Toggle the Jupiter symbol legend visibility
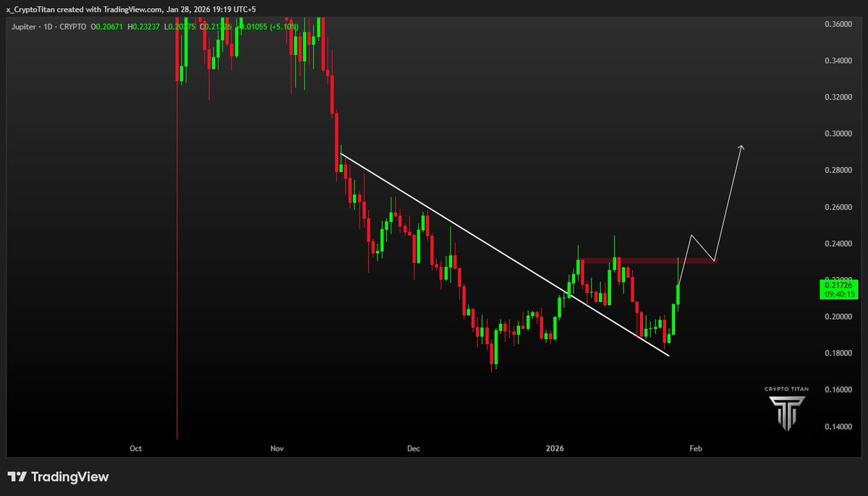Image resolution: width=868 pixels, height=496 pixels. [x=24, y=27]
